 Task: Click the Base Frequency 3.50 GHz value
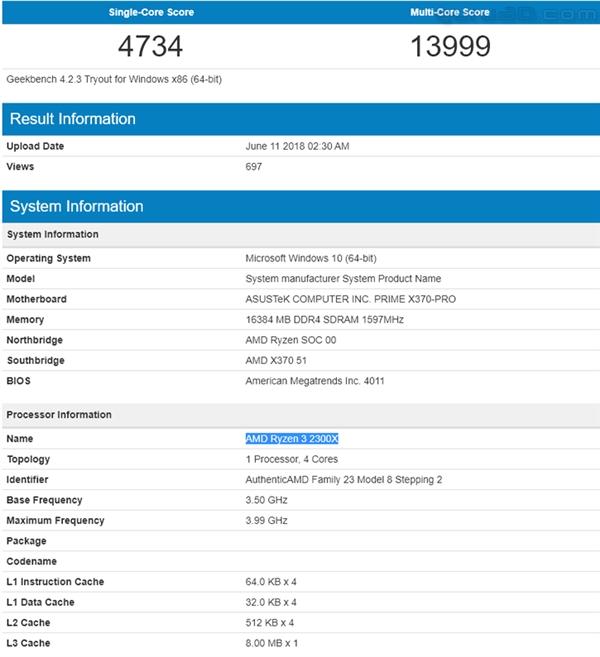(x=267, y=500)
